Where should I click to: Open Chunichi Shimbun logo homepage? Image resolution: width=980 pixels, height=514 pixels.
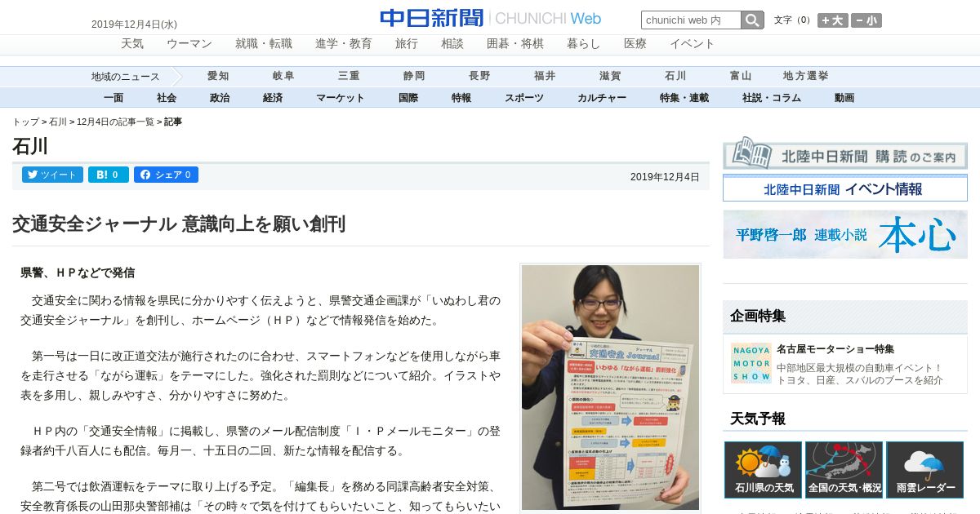[x=490, y=18]
